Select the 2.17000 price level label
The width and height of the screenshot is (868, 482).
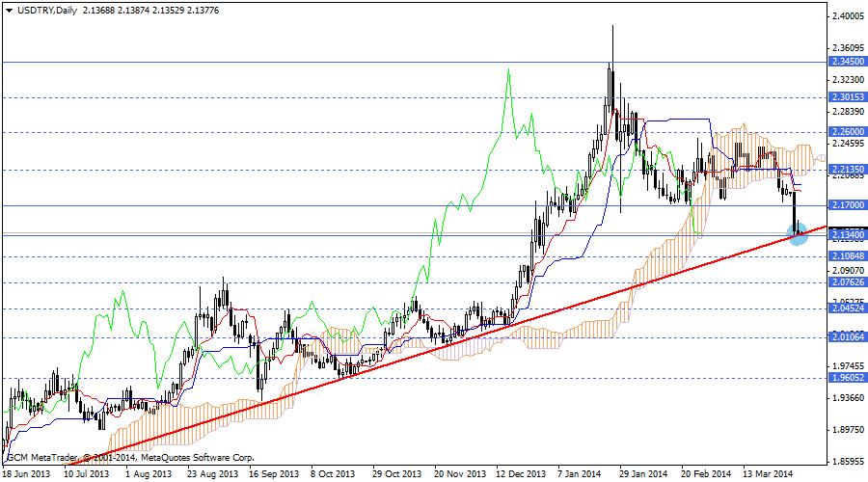click(x=848, y=205)
